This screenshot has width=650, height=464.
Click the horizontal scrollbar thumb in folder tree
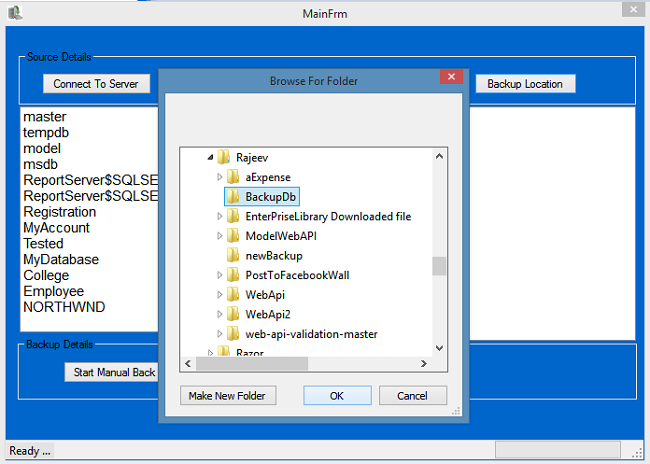252,364
